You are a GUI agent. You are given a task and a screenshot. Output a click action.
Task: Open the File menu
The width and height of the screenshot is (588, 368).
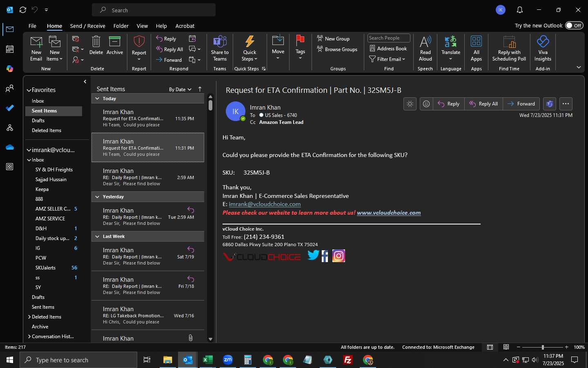(32, 26)
